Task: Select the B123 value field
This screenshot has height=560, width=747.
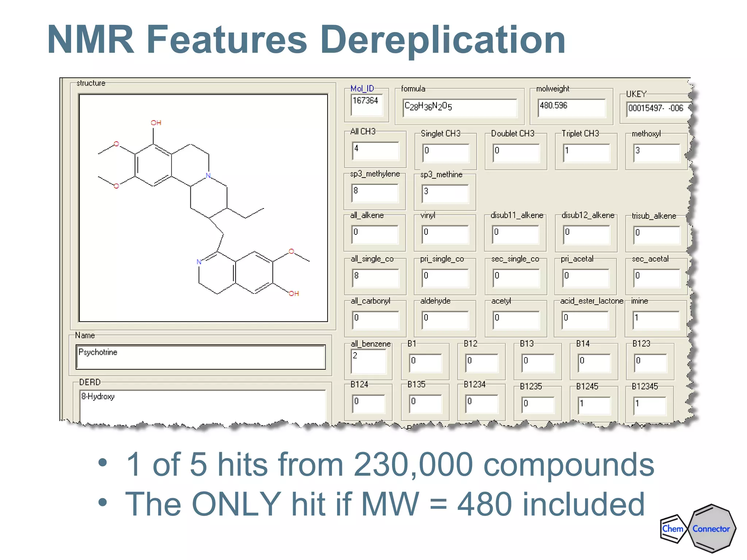Action: pos(650,363)
